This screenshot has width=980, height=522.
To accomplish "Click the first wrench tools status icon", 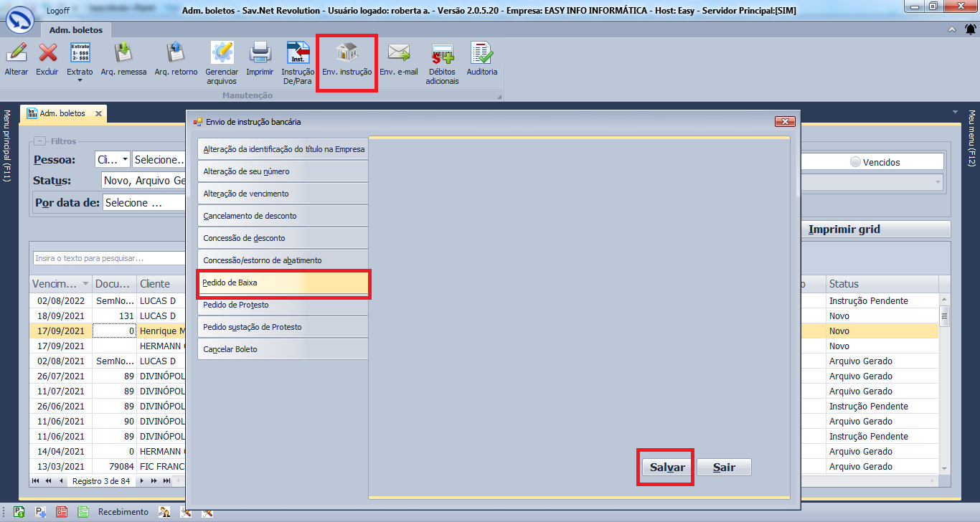I will [x=186, y=512].
